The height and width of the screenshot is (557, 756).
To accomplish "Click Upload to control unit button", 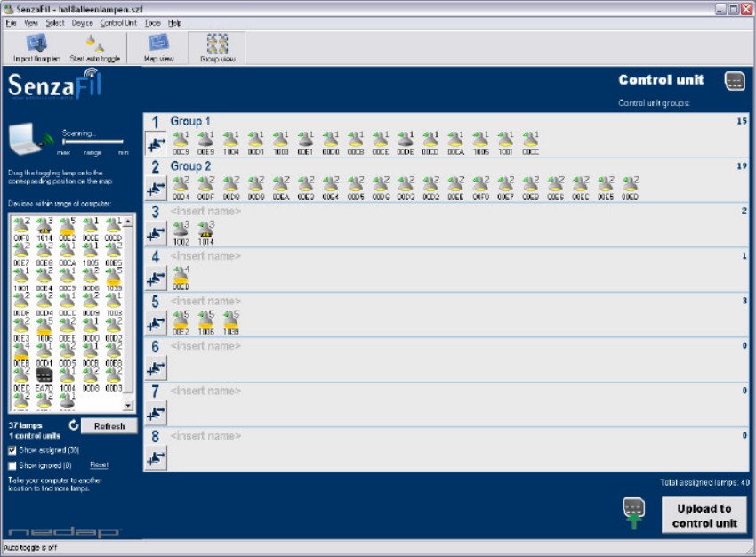I will point(704,515).
